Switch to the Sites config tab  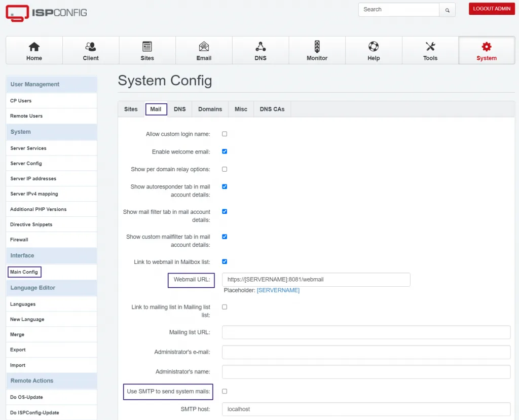coord(131,109)
